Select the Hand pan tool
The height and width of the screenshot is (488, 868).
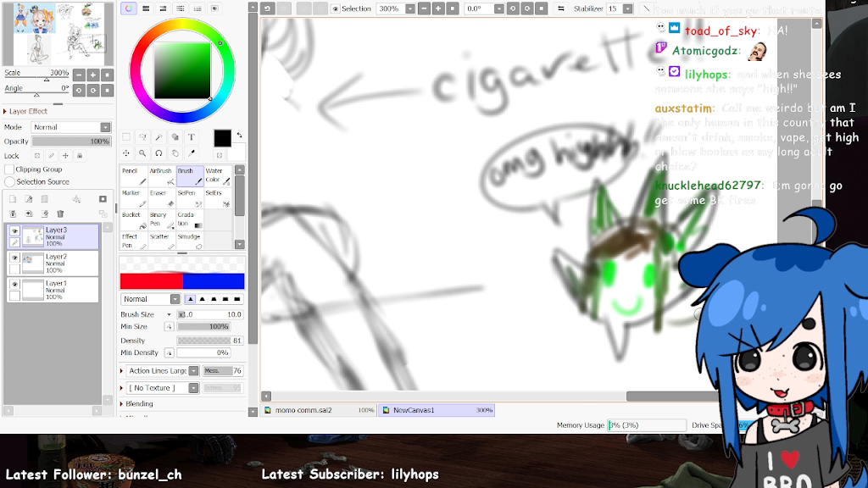pos(175,153)
